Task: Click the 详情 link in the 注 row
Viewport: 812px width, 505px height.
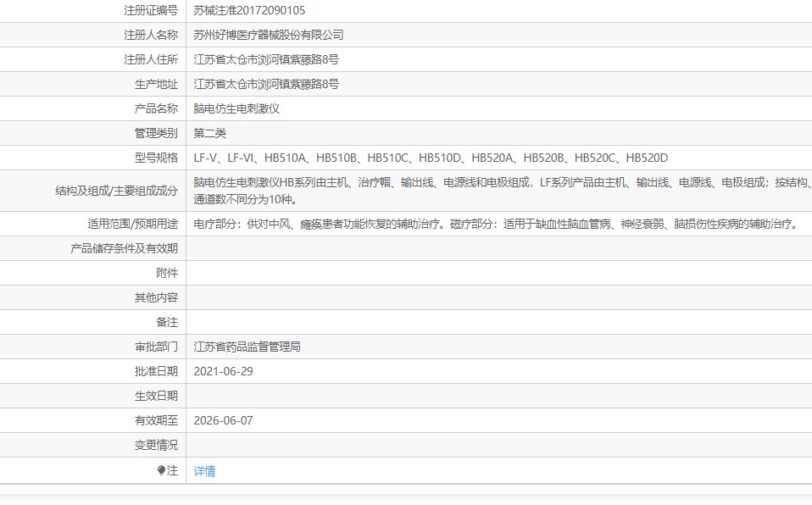Action: pyautogui.click(x=204, y=471)
